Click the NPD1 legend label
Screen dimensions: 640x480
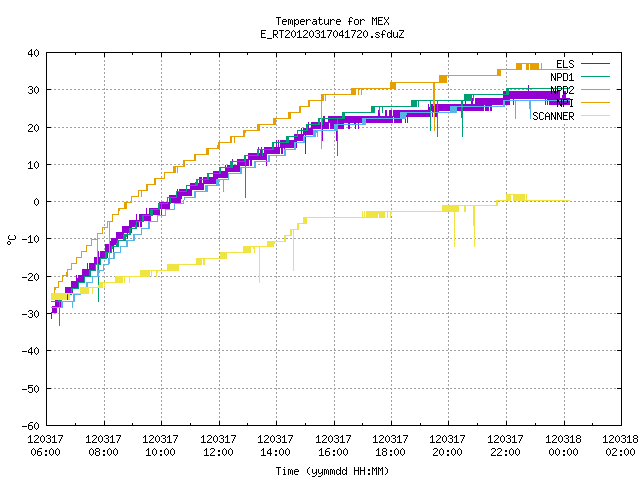(562, 77)
